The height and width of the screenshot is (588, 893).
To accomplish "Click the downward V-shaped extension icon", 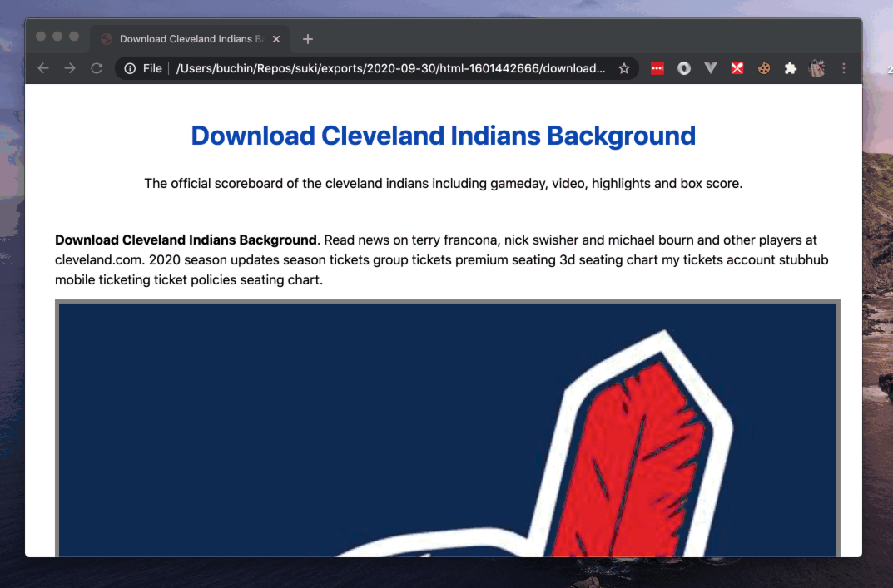I will [710, 68].
